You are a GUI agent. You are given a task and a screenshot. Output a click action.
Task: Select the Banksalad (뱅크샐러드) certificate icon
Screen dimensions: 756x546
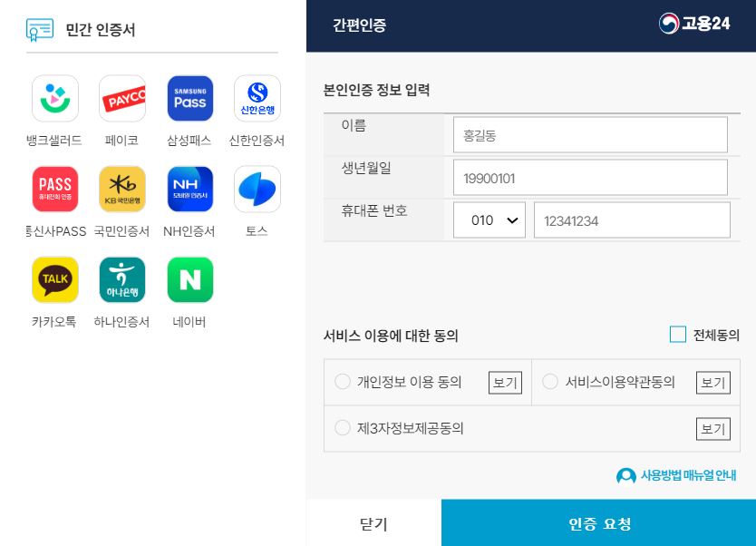(x=55, y=98)
